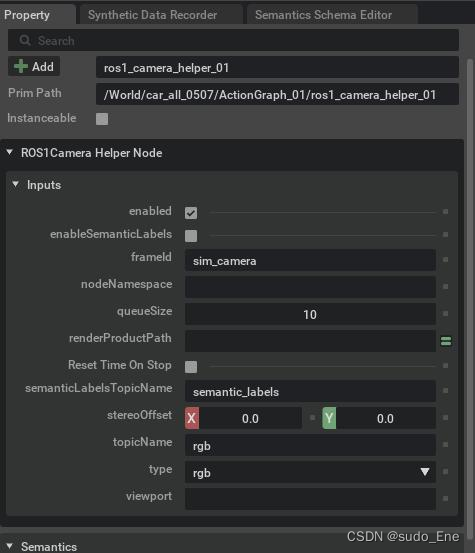Image resolution: width=475 pixels, height=553 pixels.
Task: Click the viewport input field
Action: pyautogui.click(x=310, y=499)
